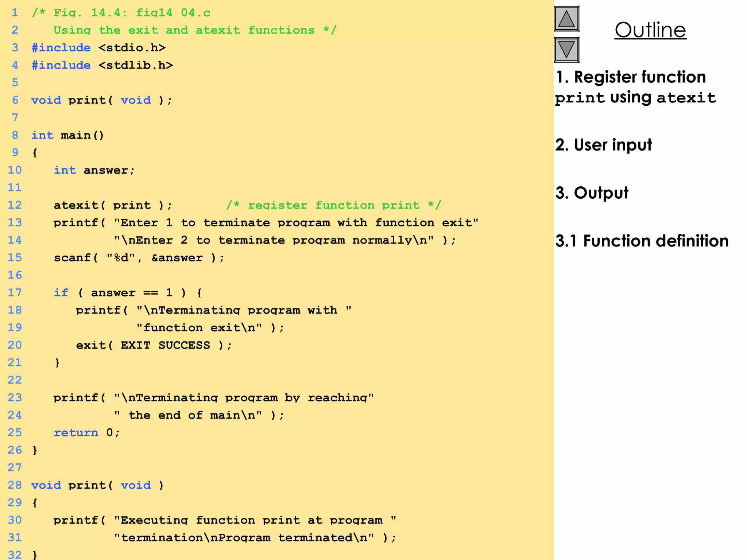The height and width of the screenshot is (560, 747).
Task: Click the 'if ( answer == 1 ) {' line
Action: [x=128, y=293]
